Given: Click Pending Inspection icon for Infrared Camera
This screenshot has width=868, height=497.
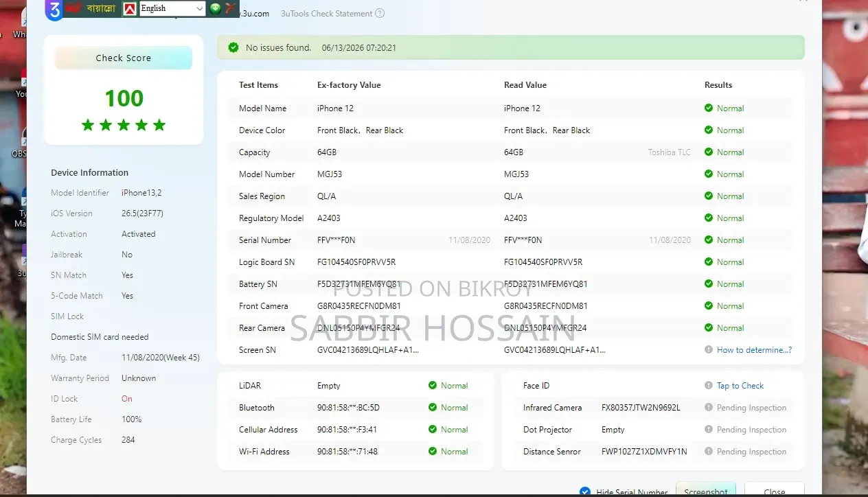Looking at the screenshot, I should (709, 407).
